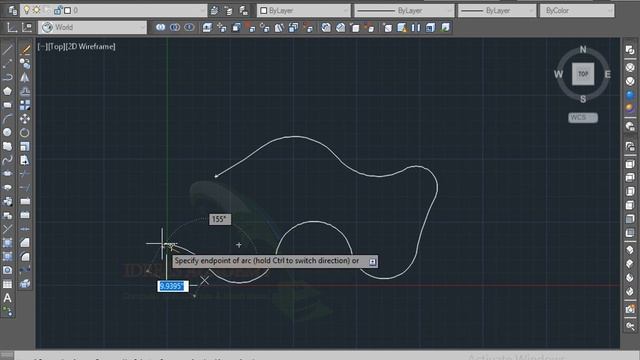Click the blue Realistic visual style sphere
Viewport: 640px width, 360px height.
pos(630,95)
